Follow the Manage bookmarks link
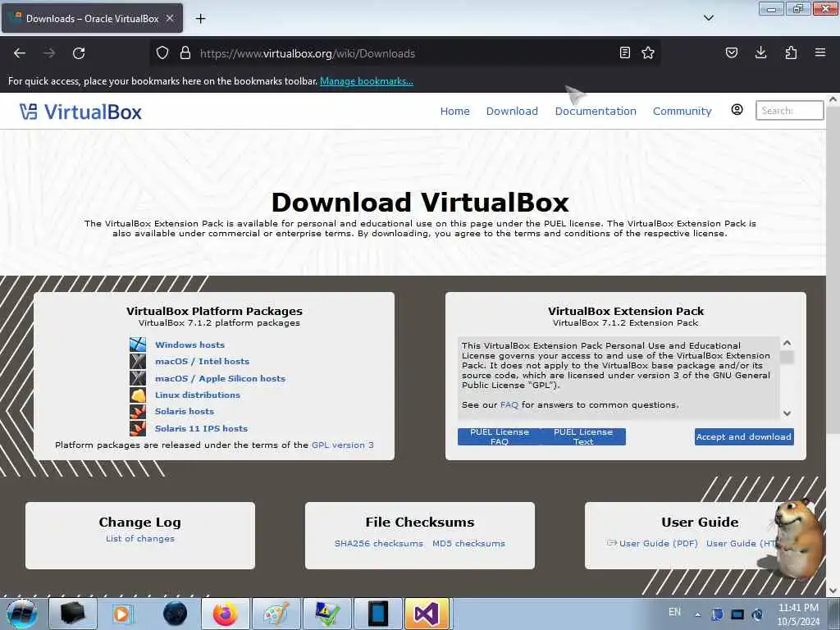This screenshot has height=630, width=840. (367, 81)
